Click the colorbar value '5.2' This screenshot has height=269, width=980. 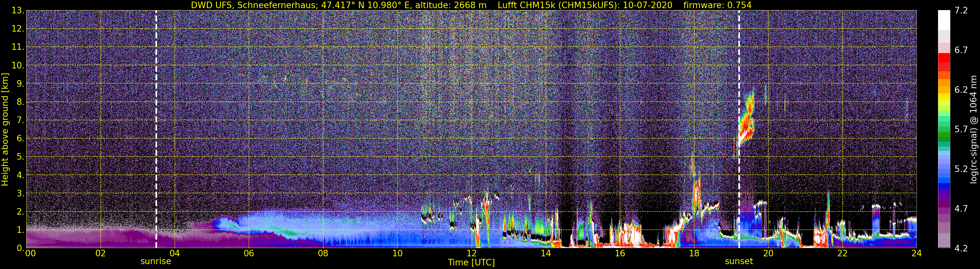(961, 169)
